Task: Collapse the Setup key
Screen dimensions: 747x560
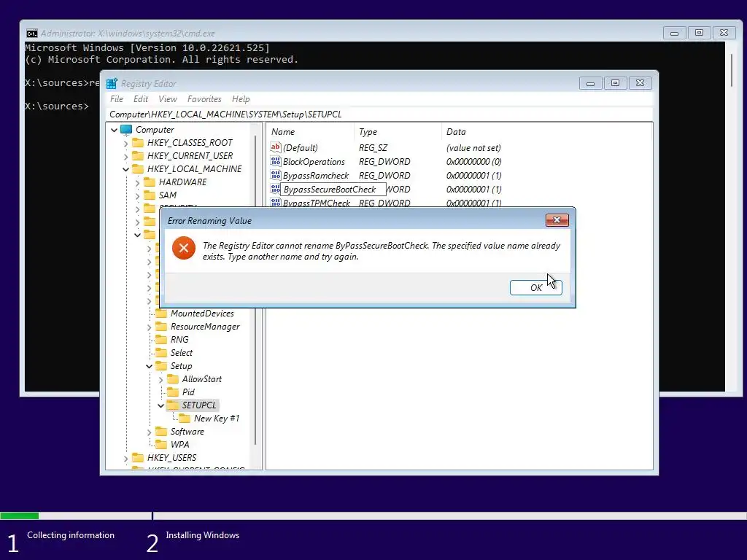Action: point(149,366)
